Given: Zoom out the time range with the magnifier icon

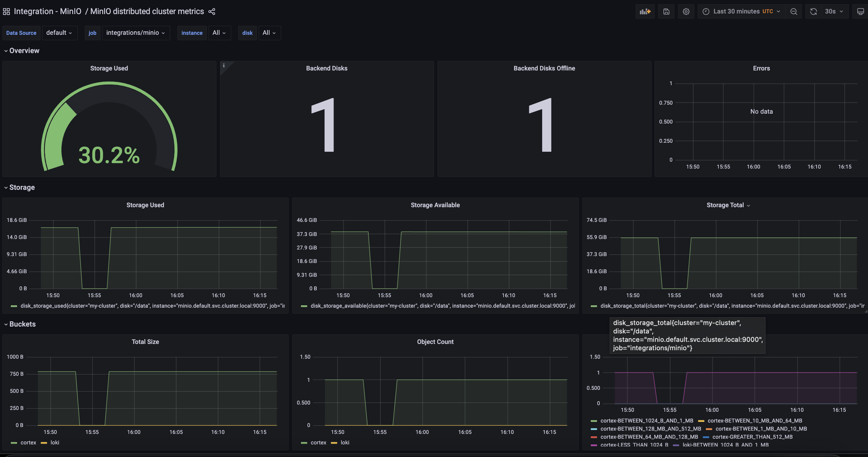Looking at the screenshot, I should point(794,11).
